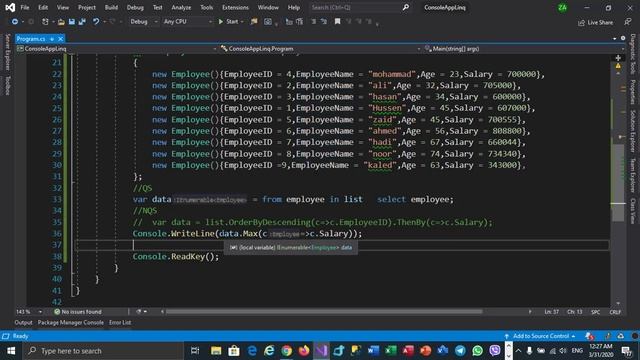
Task: Click the ZA account avatar
Action: pos(562,7)
